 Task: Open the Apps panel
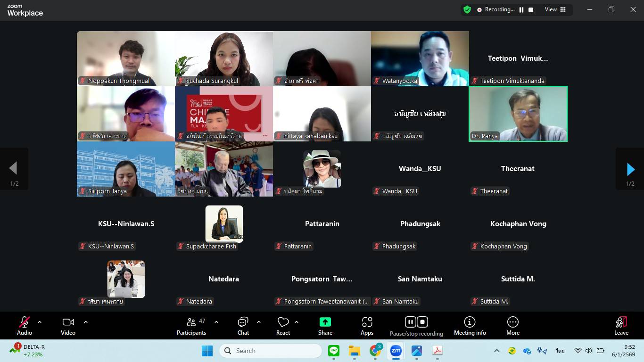(367, 326)
